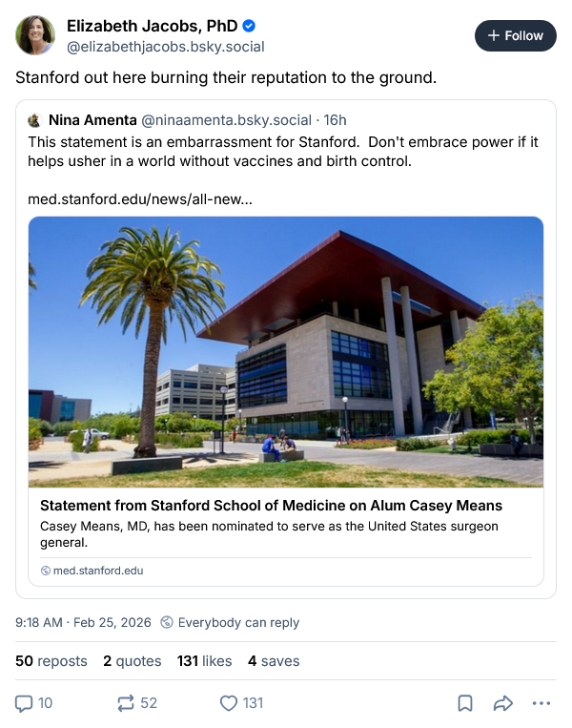Click the Nina Amenta author name

[92, 120]
